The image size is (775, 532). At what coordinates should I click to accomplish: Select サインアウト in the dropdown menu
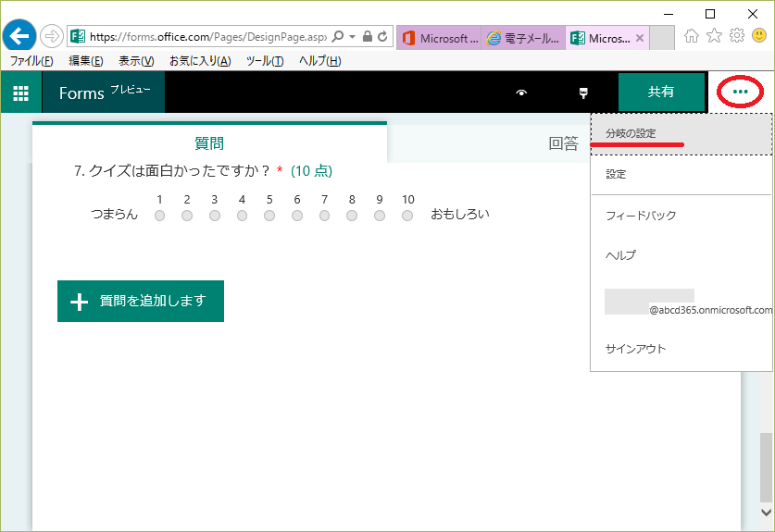pyautogui.click(x=635, y=349)
